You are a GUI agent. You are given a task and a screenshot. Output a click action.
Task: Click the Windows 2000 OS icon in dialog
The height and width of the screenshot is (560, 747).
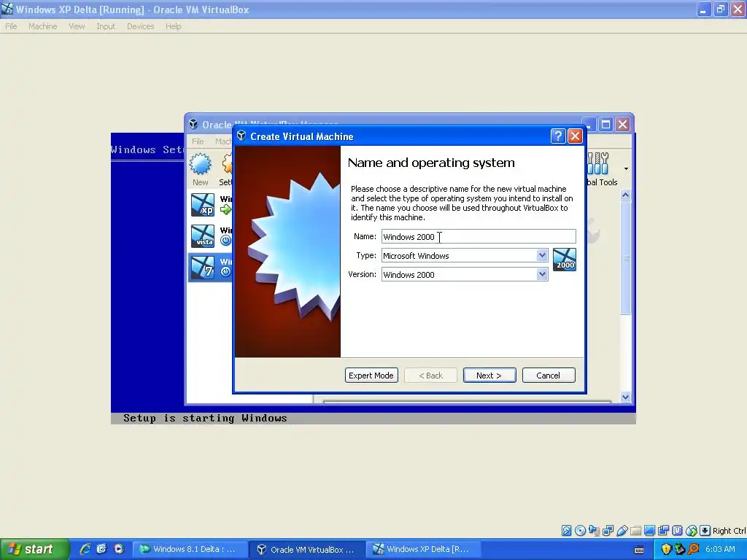[x=565, y=260]
